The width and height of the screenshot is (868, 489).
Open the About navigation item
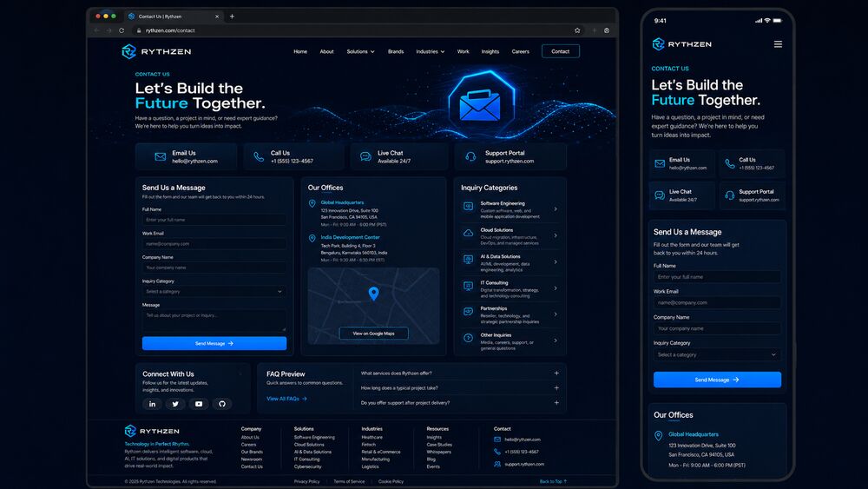click(x=326, y=51)
